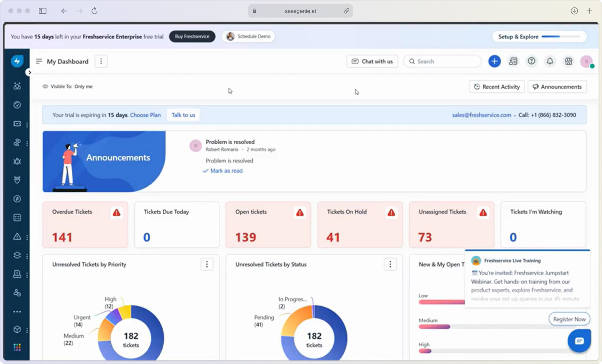Click Tickets On Hold warning triangle icon
The image size is (602, 364).
click(x=391, y=213)
